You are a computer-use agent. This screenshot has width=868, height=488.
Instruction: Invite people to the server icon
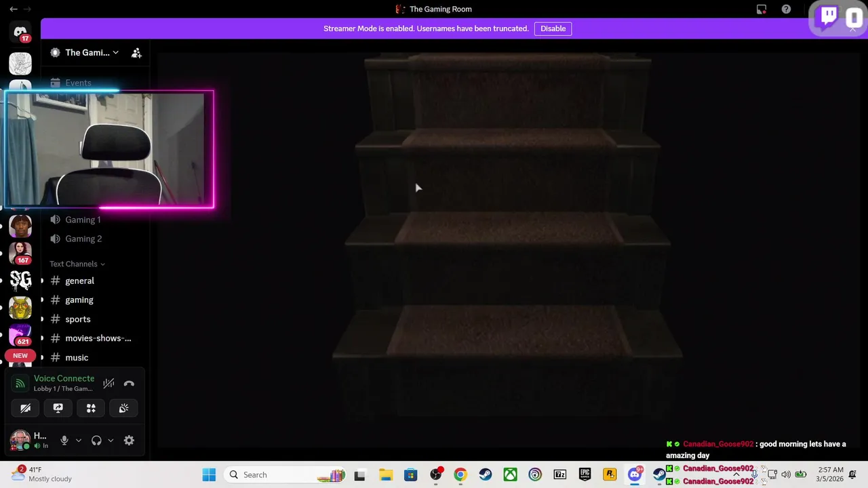tap(136, 53)
